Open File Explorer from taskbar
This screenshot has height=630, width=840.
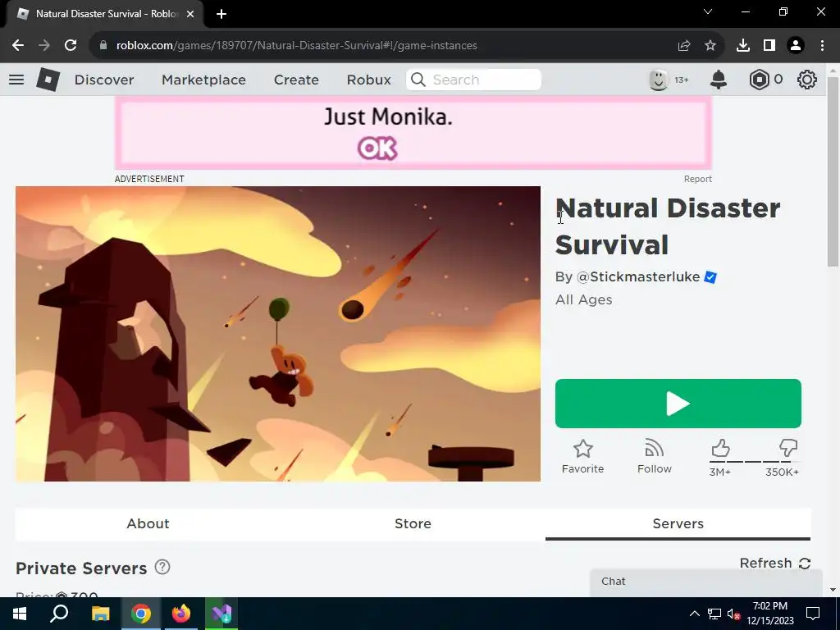point(100,614)
